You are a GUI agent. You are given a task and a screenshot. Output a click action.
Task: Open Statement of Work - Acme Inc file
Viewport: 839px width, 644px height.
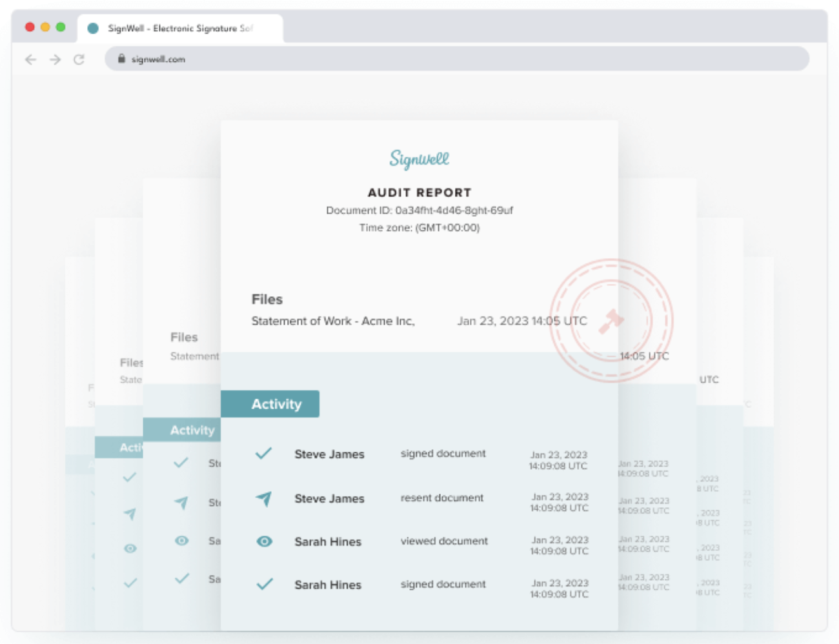pyautogui.click(x=334, y=321)
